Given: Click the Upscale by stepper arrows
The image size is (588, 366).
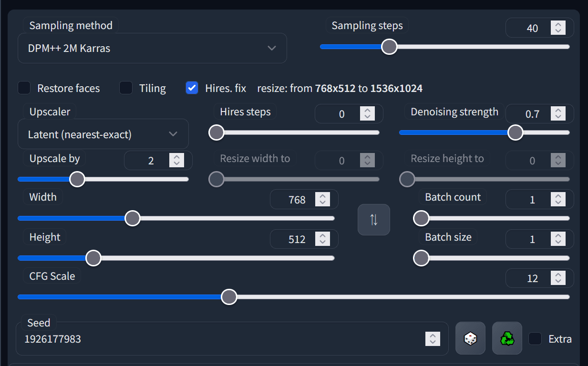Looking at the screenshot, I should (176, 161).
